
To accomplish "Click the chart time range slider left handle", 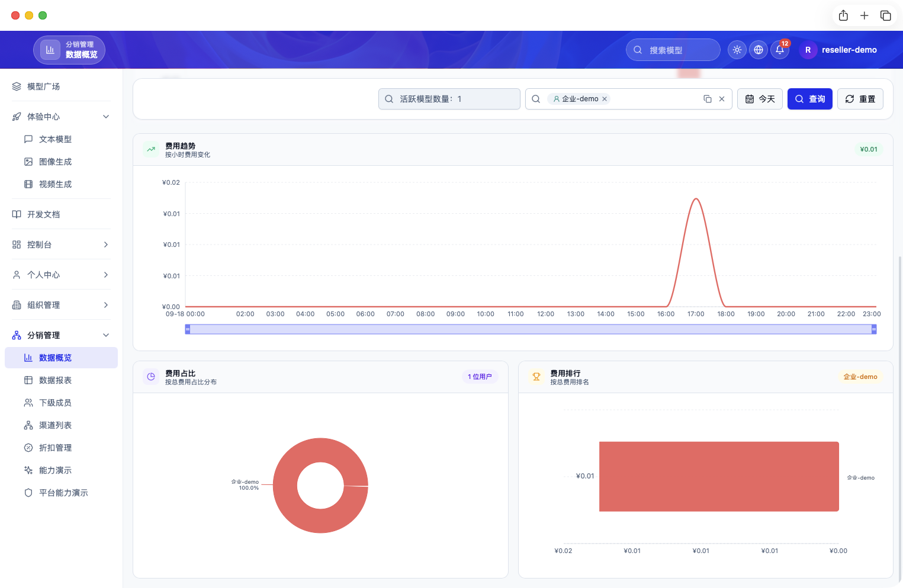I will [x=188, y=329].
